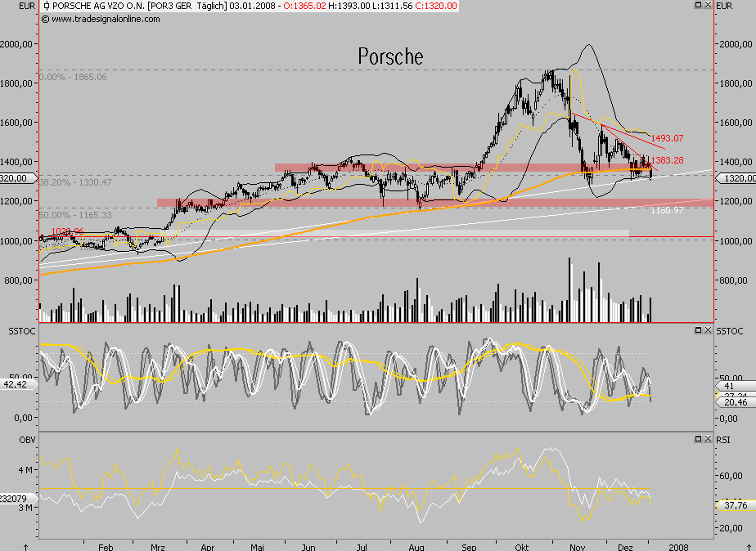Screen dimensions: 756x551
Task: Click the 60,00 tick on RSI axis
Action: [x=731, y=476]
